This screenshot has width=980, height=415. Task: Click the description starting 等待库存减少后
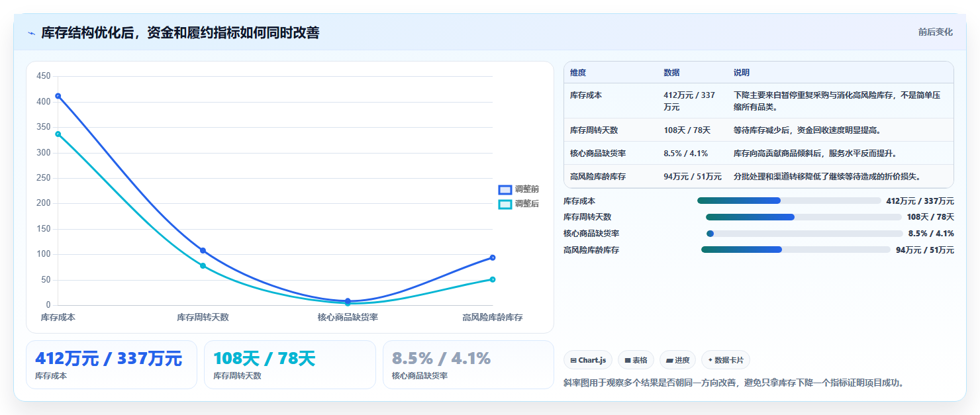[807, 130]
